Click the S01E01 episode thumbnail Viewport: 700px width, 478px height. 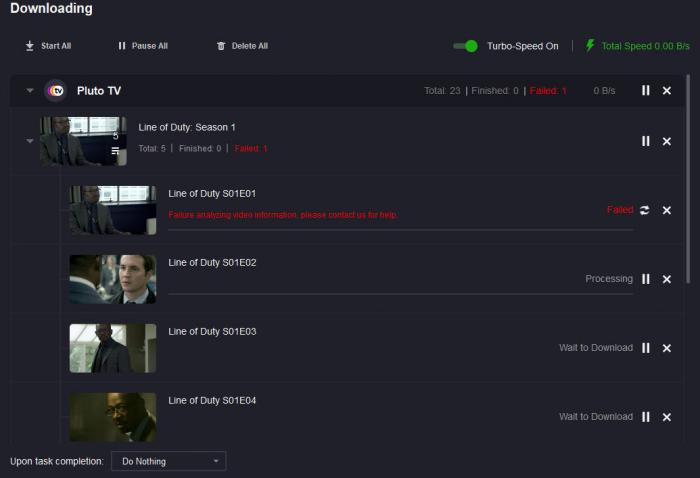113,210
